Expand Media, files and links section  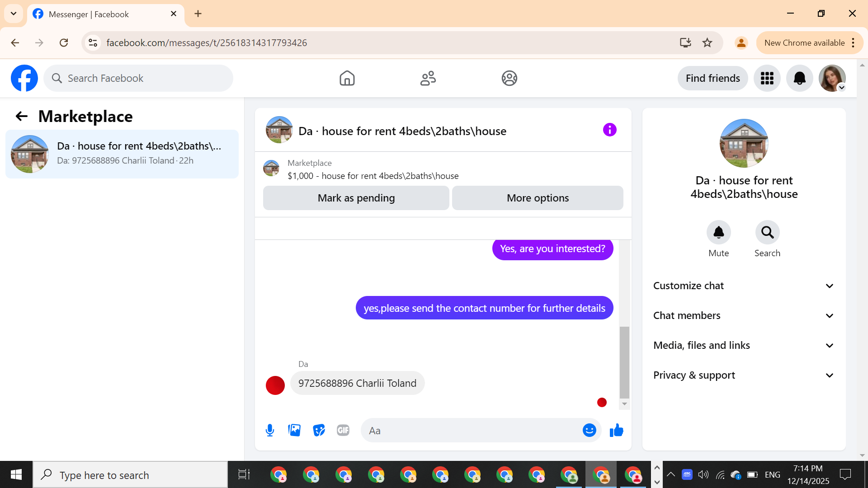pyautogui.click(x=743, y=345)
